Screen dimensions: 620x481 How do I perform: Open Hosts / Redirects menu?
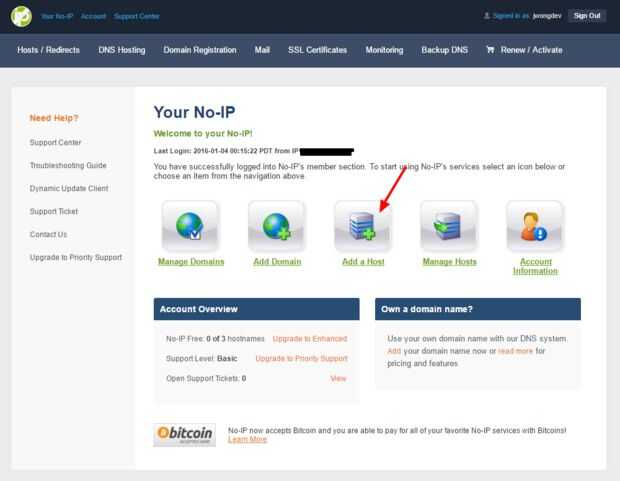pos(48,50)
